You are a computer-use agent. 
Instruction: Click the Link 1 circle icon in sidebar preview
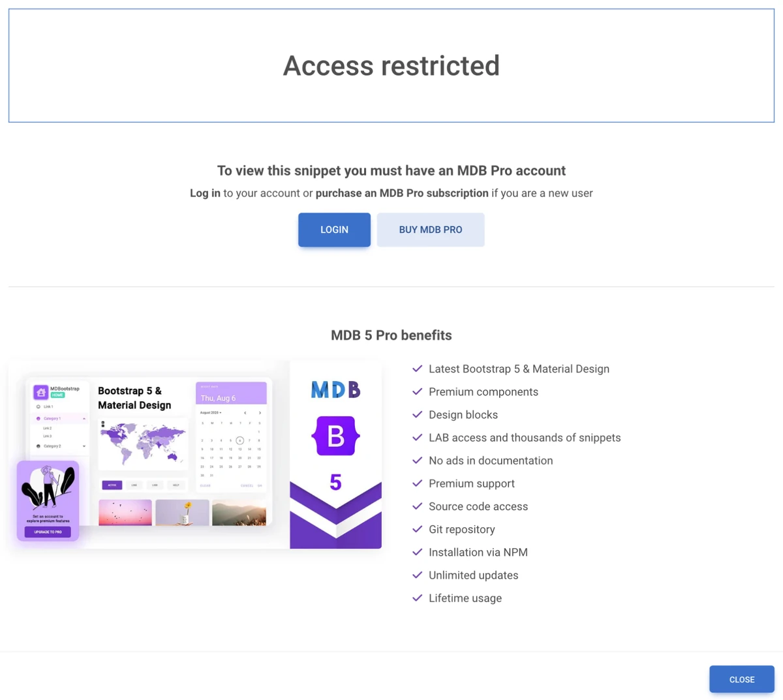[38, 406]
